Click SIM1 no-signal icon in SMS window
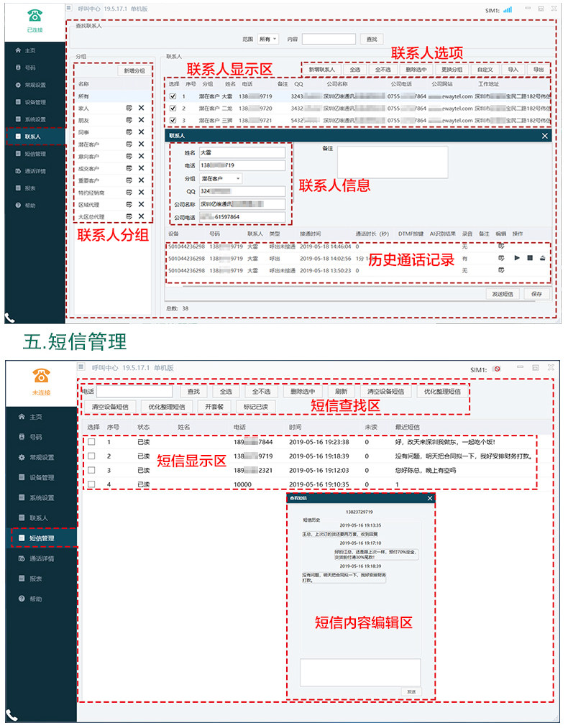Screen dimensions: 568x728 coord(497,369)
